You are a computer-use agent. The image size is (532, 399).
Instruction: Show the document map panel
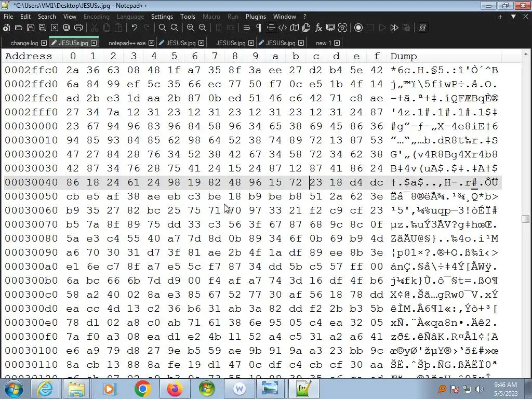(295, 28)
